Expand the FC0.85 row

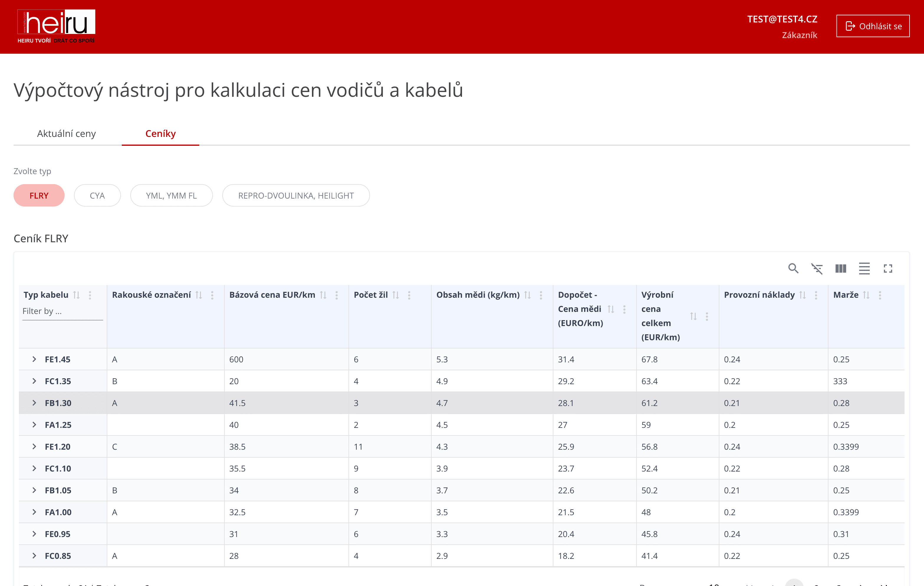(x=34, y=556)
